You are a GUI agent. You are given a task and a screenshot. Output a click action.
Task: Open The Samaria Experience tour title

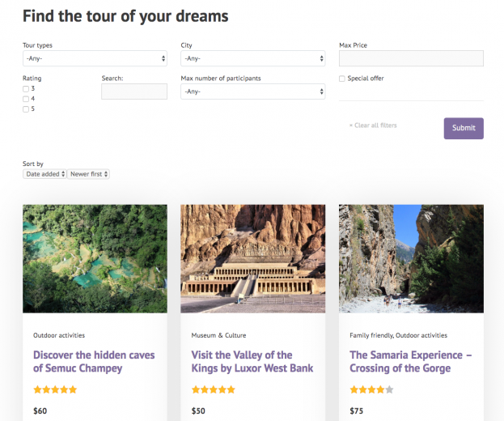[x=410, y=361]
